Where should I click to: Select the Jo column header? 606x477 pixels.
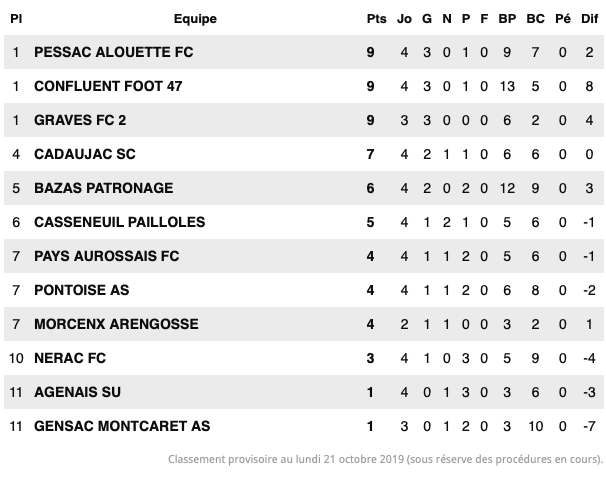404,19
